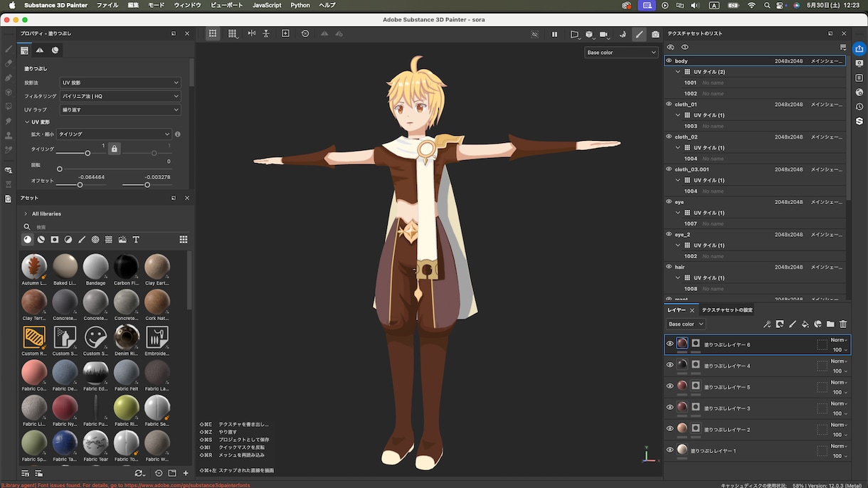Image resolution: width=868 pixels, height=488 pixels.
Task: Open the macOS Wi-Fi status icon
Action: pyautogui.click(x=751, y=5)
